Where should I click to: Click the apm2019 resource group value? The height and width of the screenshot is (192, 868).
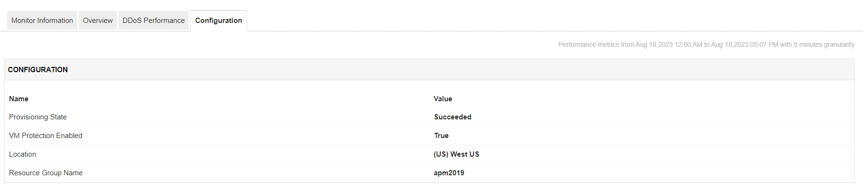pyautogui.click(x=448, y=173)
